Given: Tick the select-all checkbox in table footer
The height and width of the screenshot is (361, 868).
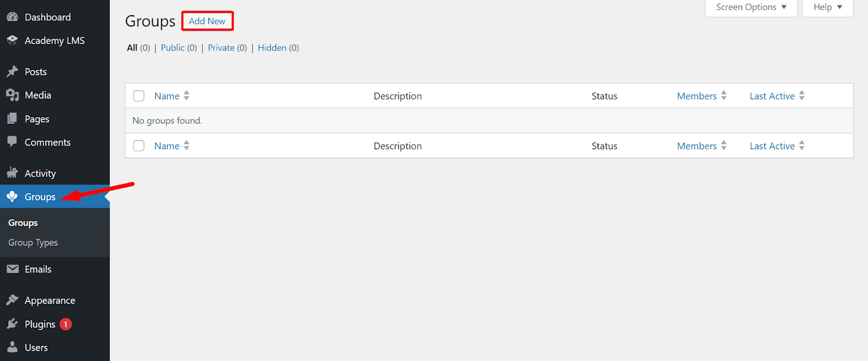Looking at the screenshot, I should (139, 146).
